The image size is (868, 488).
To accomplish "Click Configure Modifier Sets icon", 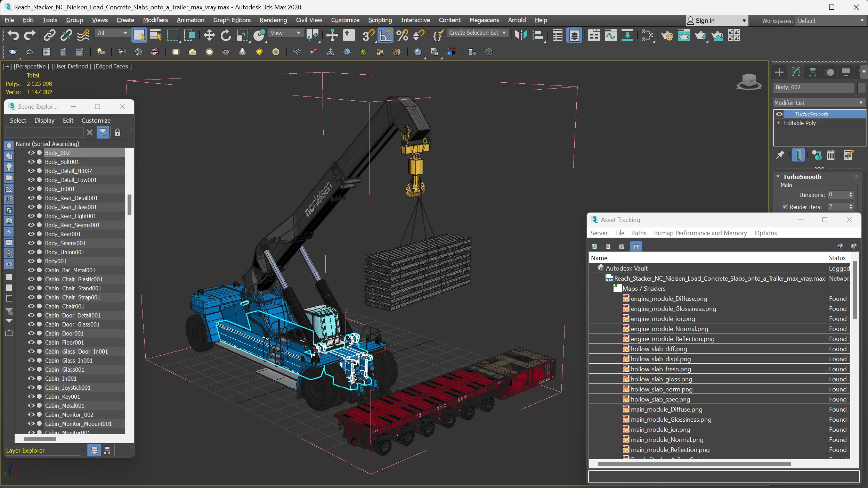I will click(x=849, y=155).
